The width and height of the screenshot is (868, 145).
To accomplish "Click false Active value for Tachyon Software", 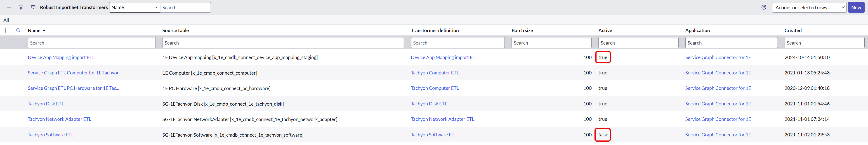I will 603,135.
